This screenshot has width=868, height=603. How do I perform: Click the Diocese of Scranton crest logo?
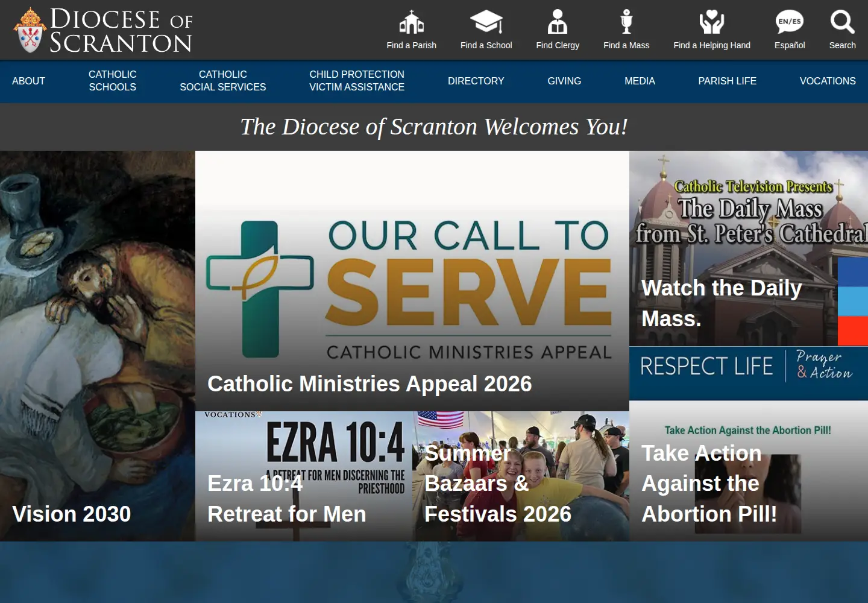(102, 30)
